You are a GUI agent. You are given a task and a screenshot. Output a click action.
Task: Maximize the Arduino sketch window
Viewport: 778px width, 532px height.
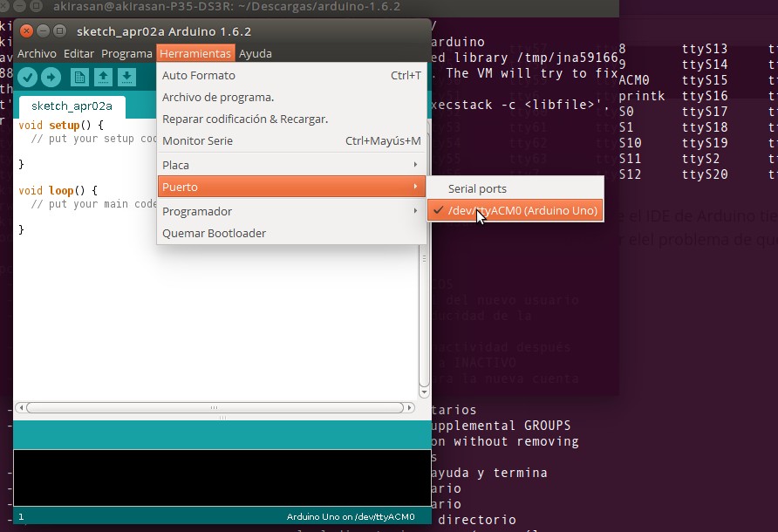(59, 31)
